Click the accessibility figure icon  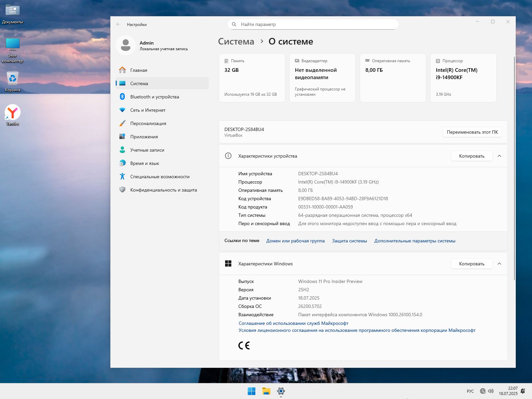[x=122, y=176]
